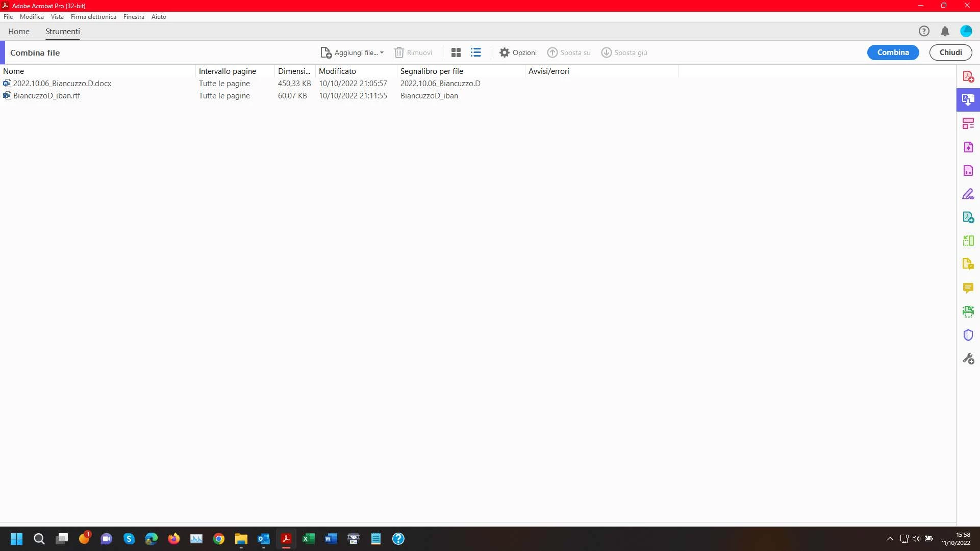Click the Help question mark icon
980x551 pixels.
tap(923, 32)
